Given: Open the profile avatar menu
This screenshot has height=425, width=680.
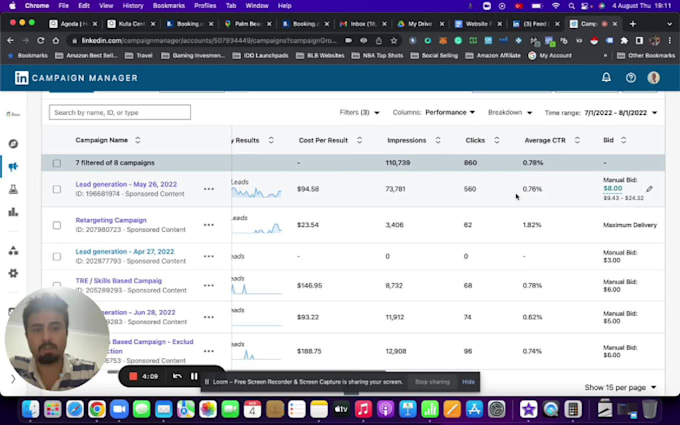Looking at the screenshot, I should (x=654, y=78).
